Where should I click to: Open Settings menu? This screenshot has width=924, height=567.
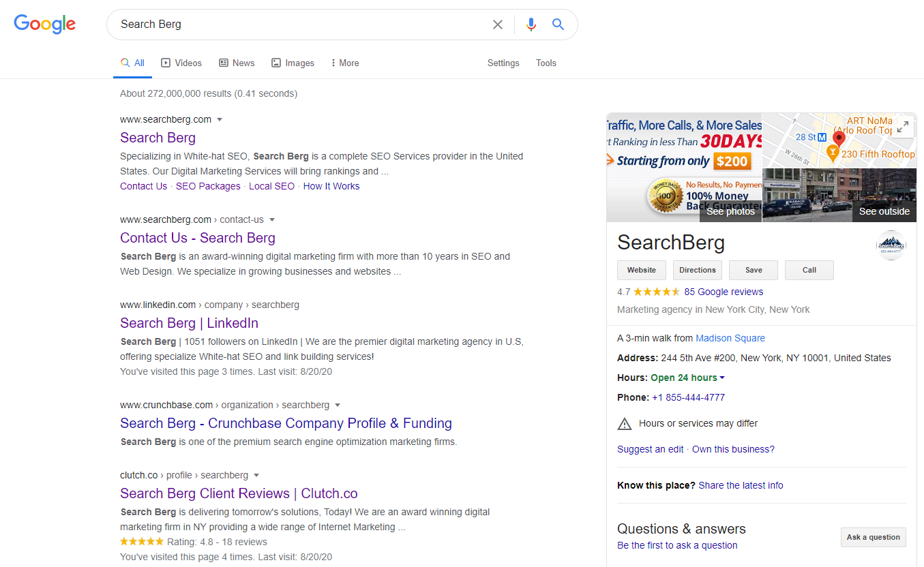(x=503, y=63)
